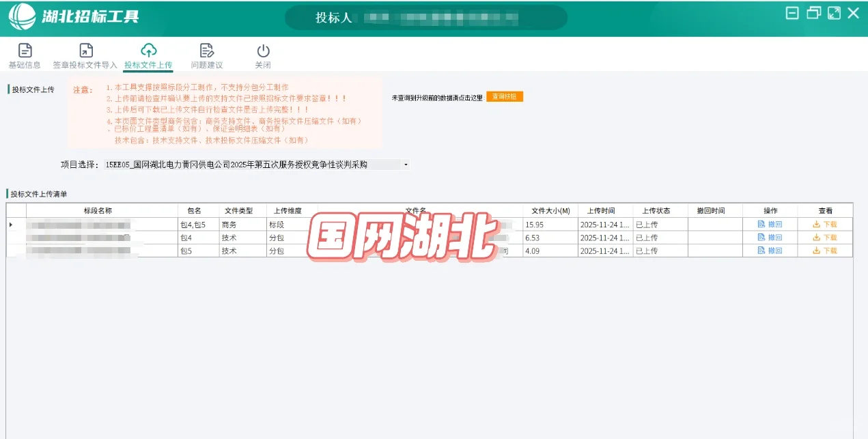Click the 投标文件上传 cloud upload icon

148,49
